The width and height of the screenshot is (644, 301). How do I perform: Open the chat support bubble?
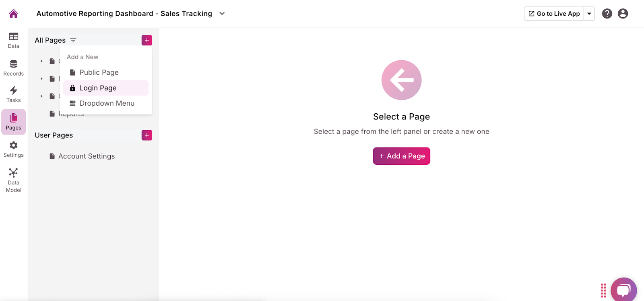click(623, 290)
